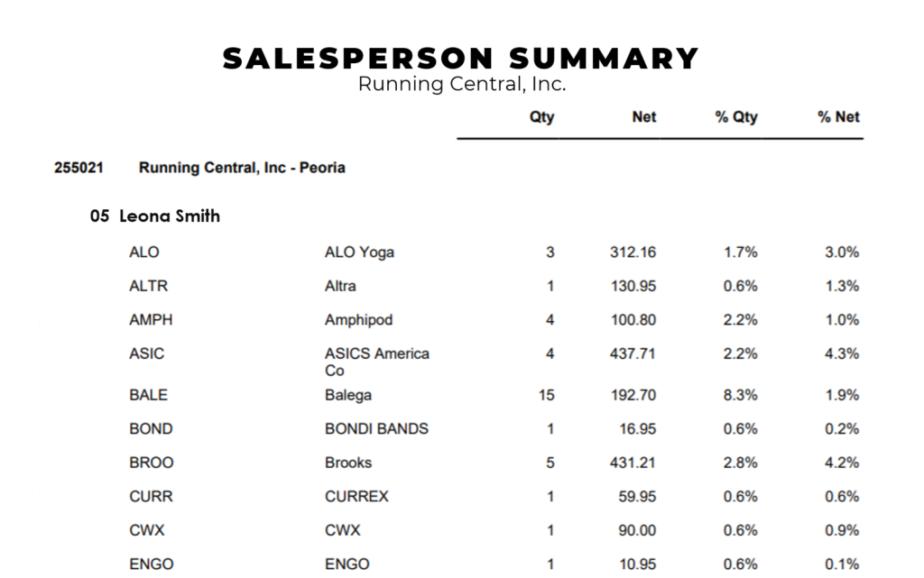Select Brooks net amount 431.21
The image size is (924, 578).
633,463
